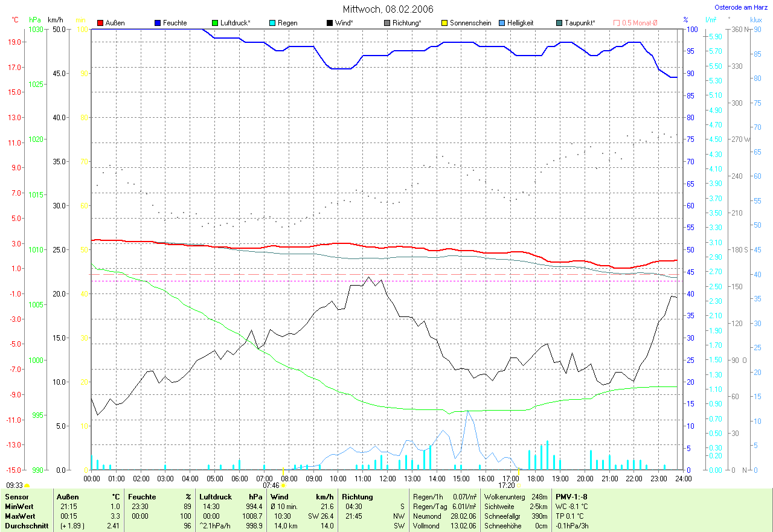Image resolution: width=773 pixels, height=532 pixels.
Task: Click the green Luftdruck legend square
Action: tap(215, 23)
